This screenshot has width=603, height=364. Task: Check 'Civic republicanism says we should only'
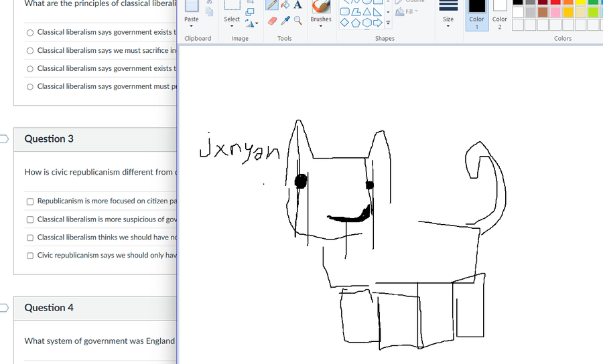pos(30,256)
